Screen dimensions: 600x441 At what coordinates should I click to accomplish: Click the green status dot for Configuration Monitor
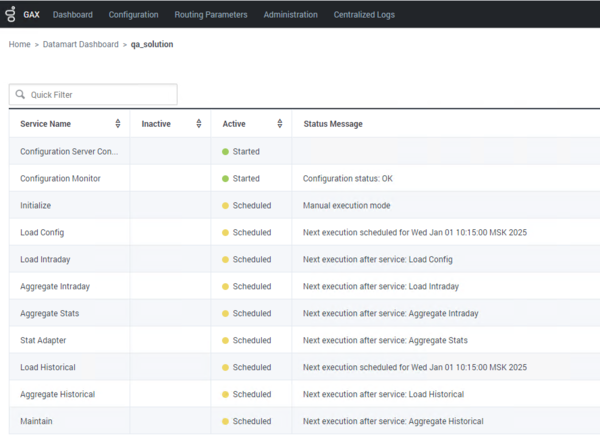(x=225, y=178)
